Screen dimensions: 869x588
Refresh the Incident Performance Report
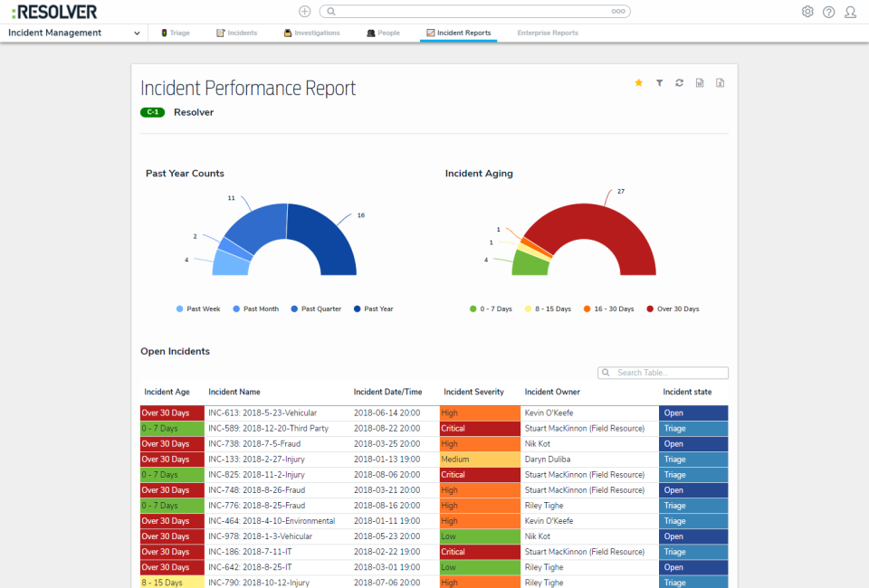[679, 83]
